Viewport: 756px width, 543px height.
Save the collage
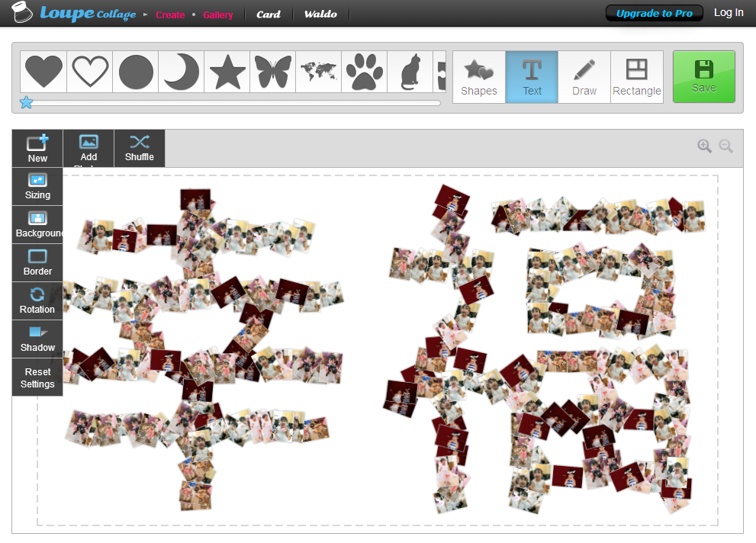(704, 76)
